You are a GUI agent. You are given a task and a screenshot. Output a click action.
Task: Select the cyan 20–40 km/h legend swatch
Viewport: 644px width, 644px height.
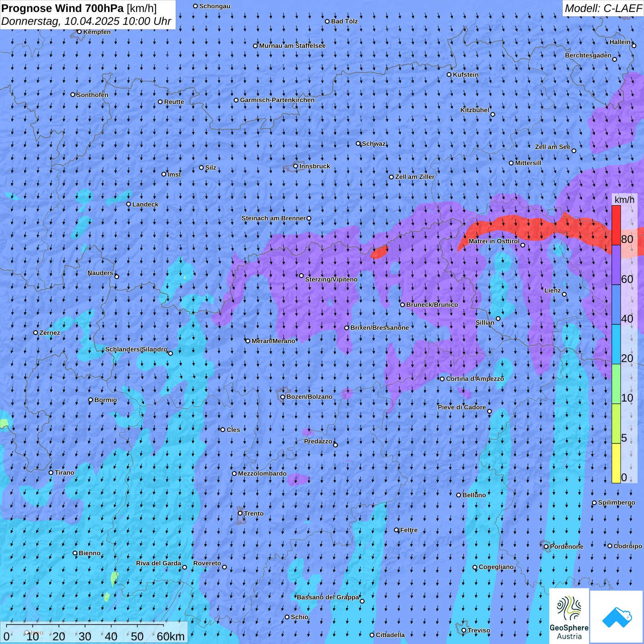(x=616, y=344)
